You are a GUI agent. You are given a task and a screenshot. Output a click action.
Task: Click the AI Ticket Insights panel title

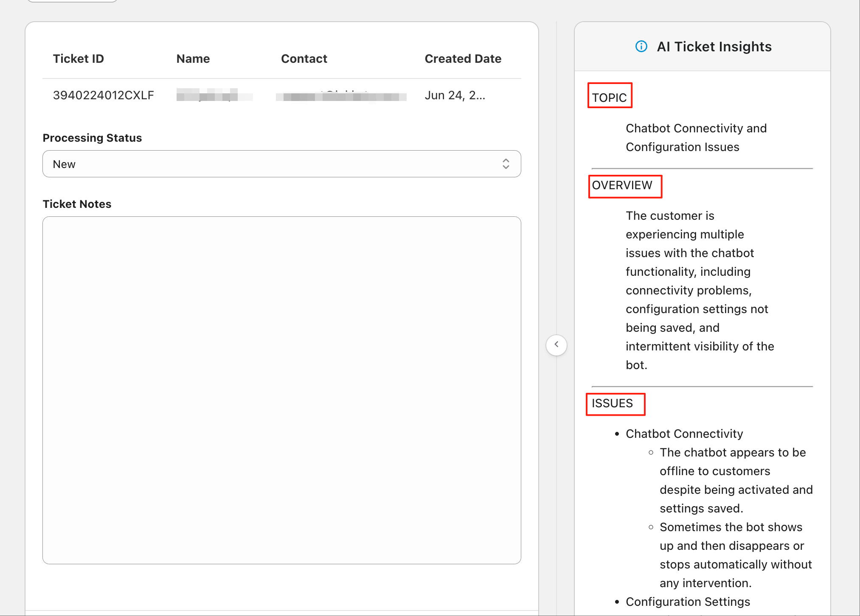(x=714, y=46)
